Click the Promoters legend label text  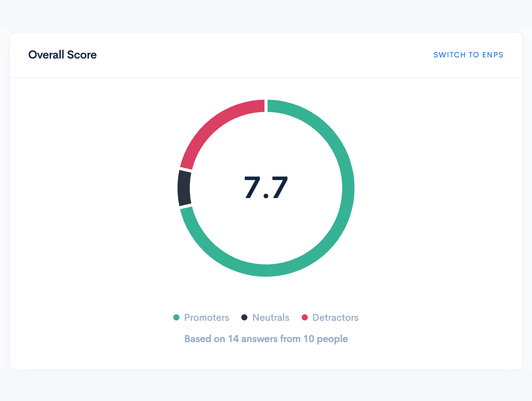click(x=206, y=317)
